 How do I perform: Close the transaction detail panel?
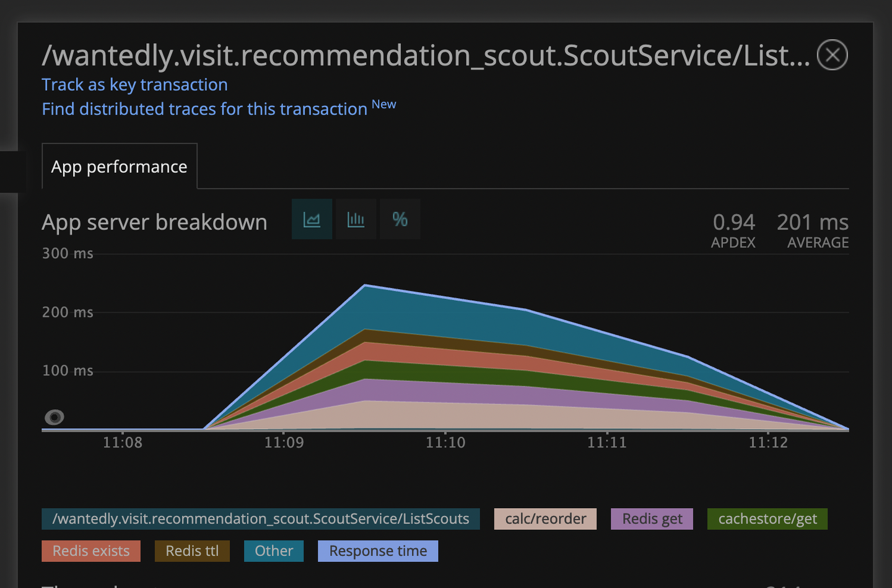tap(833, 55)
